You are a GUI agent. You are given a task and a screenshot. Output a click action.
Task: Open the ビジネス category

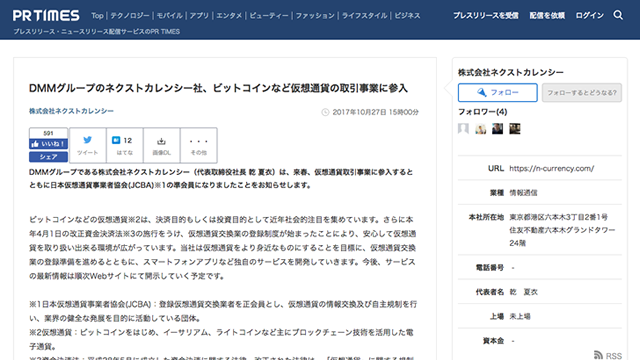[407, 16]
